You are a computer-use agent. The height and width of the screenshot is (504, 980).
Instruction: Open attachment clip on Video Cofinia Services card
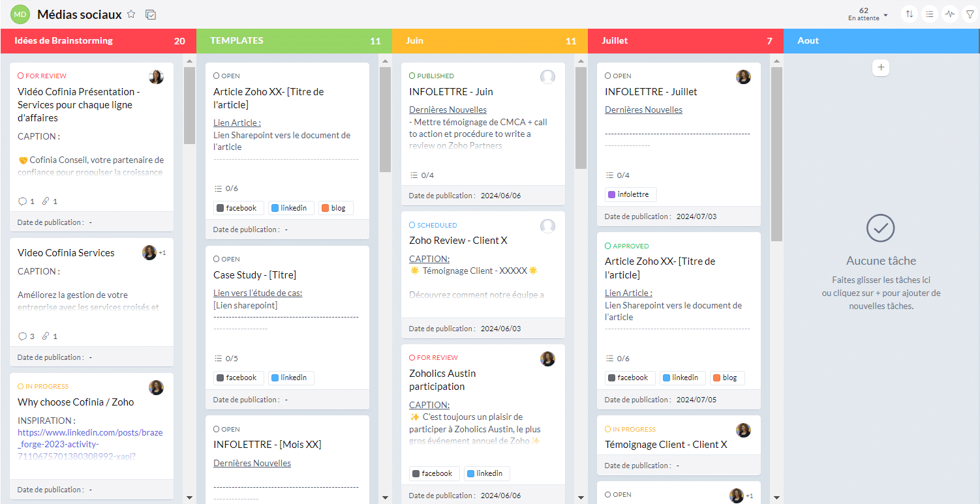[46, 336]
